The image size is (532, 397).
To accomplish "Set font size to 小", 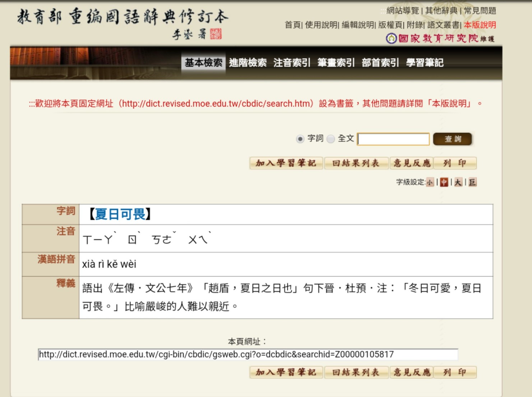I will coord(430,183).
